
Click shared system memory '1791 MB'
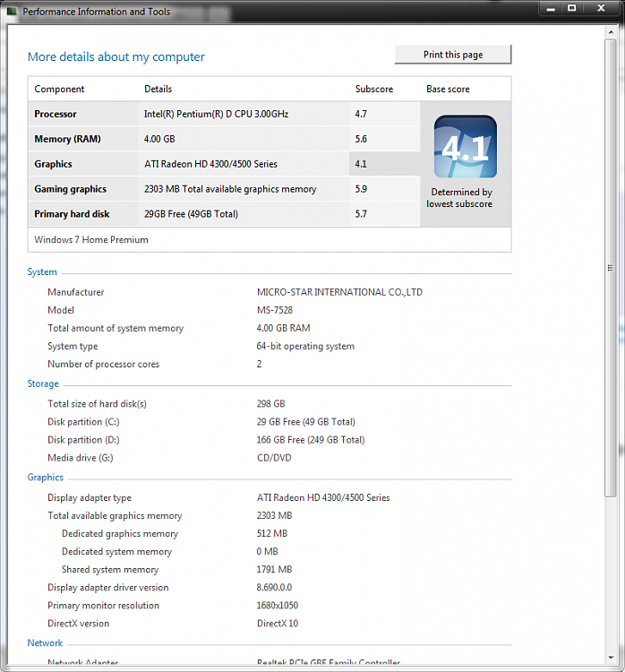pyautogui.click(x=274, y=570)
